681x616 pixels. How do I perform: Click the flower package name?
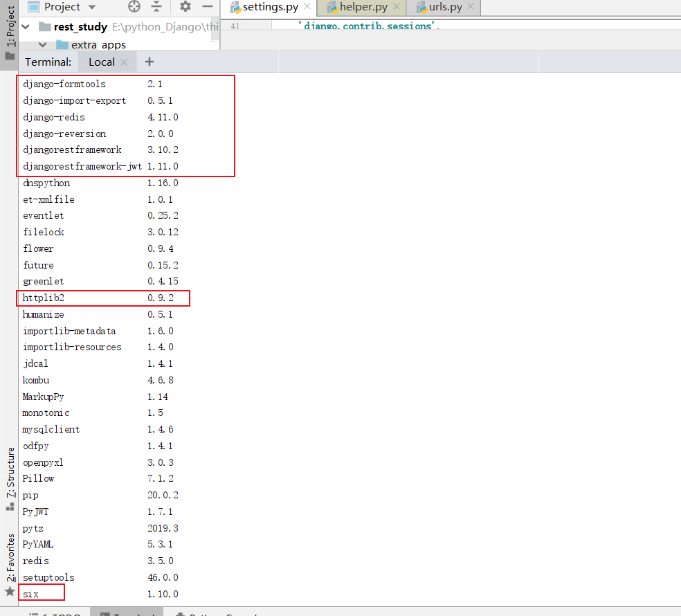tap(38, 248)
